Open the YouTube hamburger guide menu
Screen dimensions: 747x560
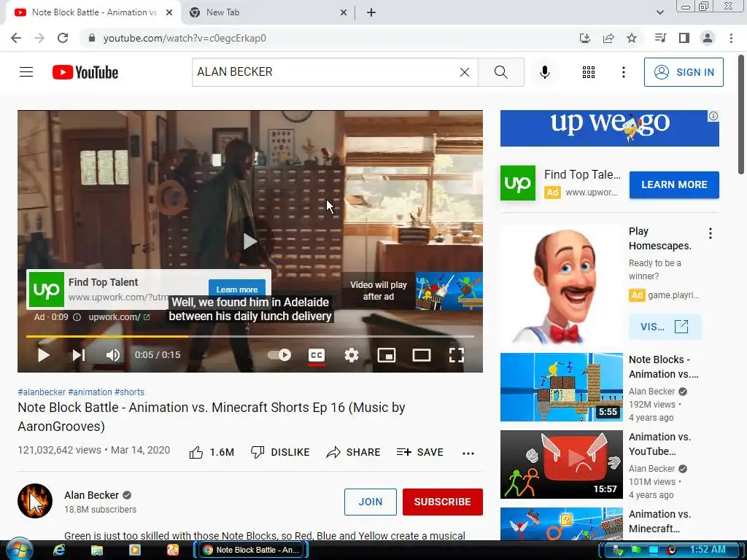26,72
